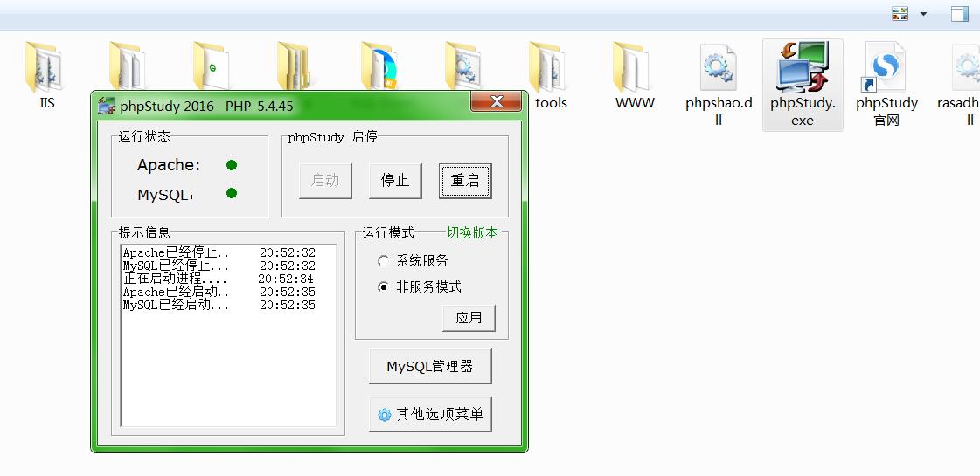The width and height of the screenshot is (980, 476).
Task: Click the 'Apache已经停止..' log line
Action: [x=219, y=253]
